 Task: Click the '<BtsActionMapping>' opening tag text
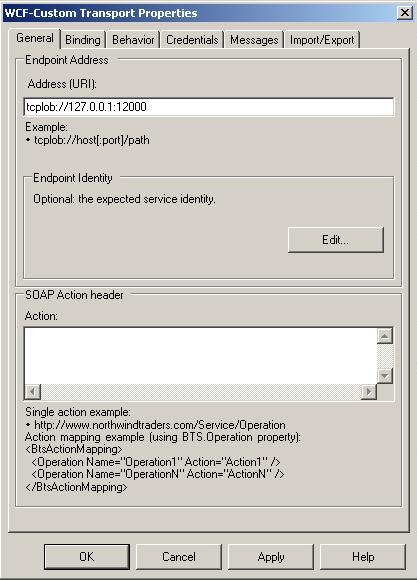(74, 449)
